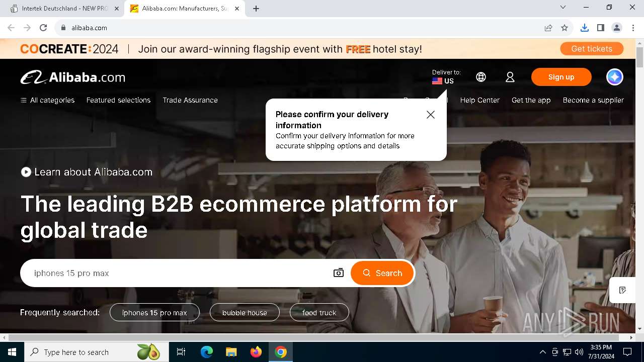Open the notification center icon
This screenshot has height=362, width=644.
coord(627,352)
